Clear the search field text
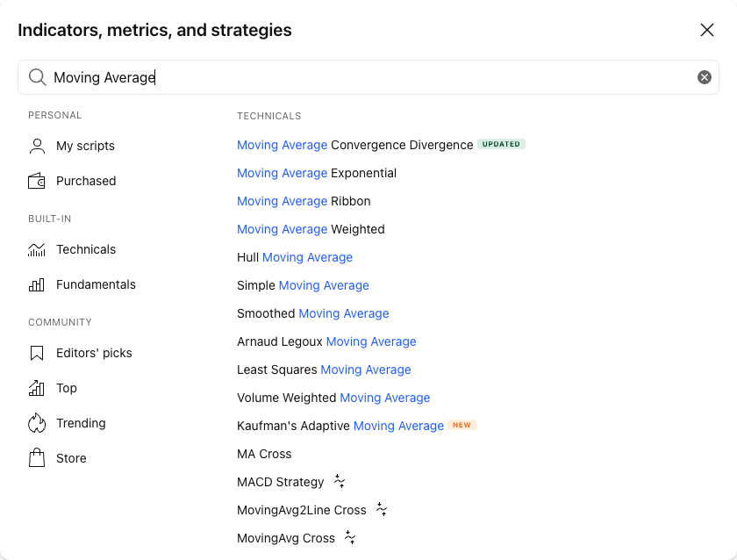The height and width of the screenshot is (560, 737). pos(704,77)
